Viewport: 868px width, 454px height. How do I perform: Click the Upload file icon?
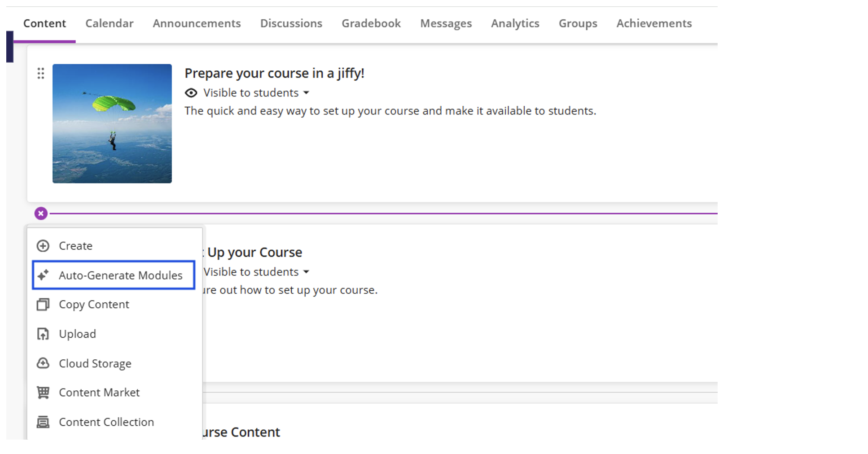[43, 334]
